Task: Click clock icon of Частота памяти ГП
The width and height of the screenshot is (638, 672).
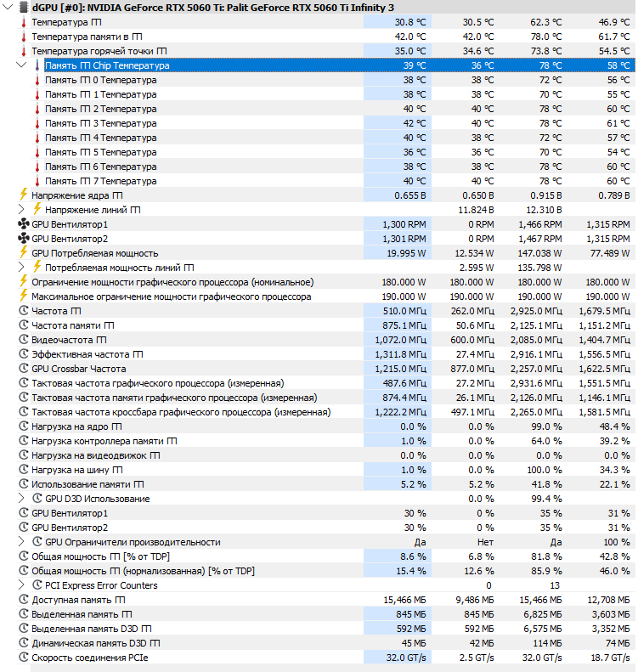Action: coord(24,325)
